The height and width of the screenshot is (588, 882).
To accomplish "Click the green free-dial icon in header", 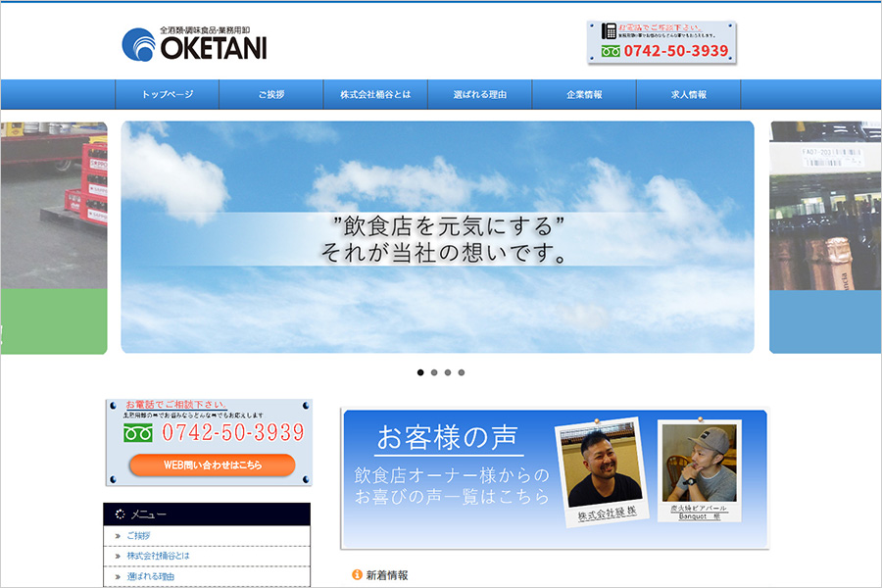I will [611, 51].
